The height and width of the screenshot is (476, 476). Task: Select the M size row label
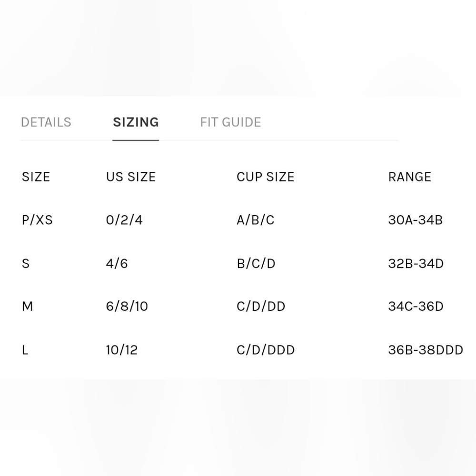[27, 306]
